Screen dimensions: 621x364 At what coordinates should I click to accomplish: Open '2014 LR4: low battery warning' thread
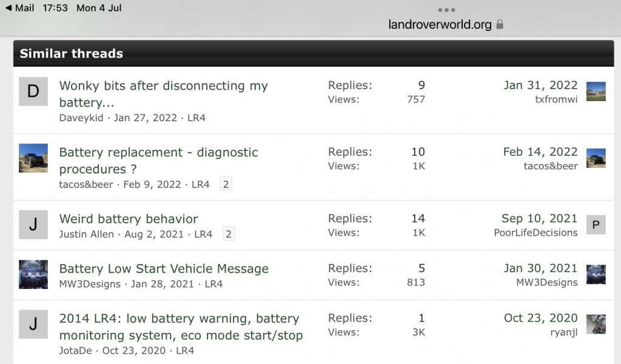181,326
